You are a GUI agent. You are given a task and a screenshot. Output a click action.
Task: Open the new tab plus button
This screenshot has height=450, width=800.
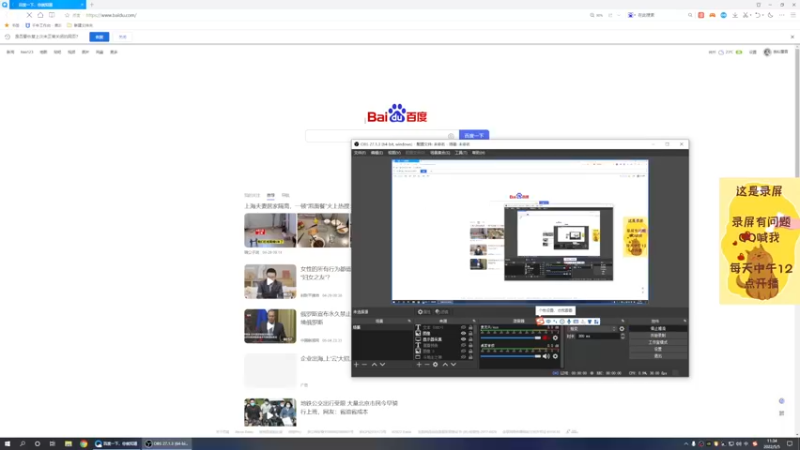point(92,5)
